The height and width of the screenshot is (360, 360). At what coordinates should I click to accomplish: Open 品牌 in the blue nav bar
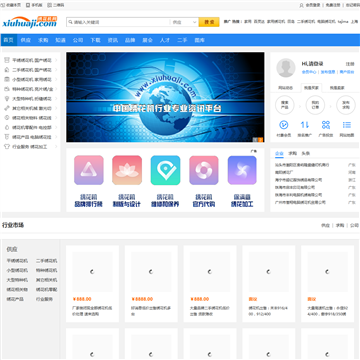click(130, 40)
